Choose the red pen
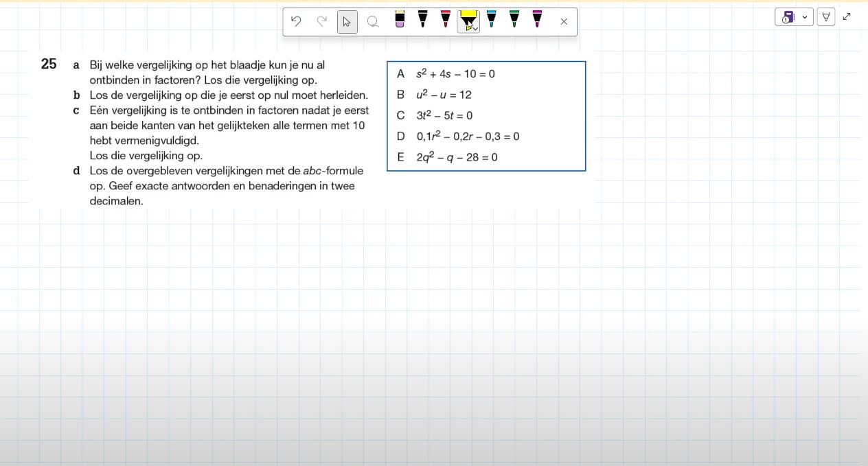Screen dimensions: 868x466 click(445, 19)
